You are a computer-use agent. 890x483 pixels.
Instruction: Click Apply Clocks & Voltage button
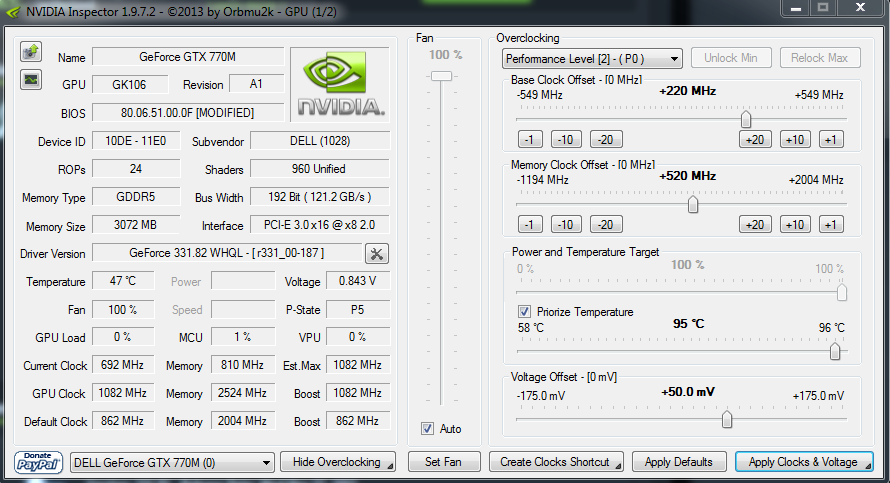point(804,462)
